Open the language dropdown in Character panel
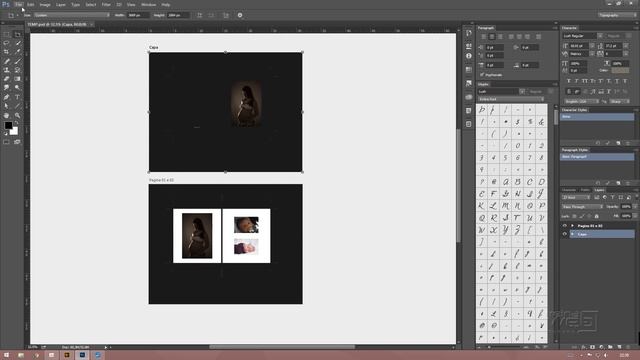 [581, 101]
